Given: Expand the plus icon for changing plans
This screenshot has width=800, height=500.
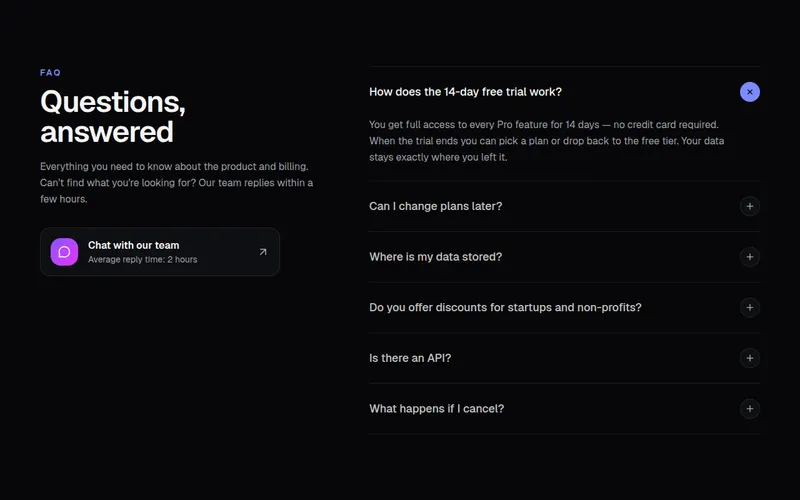Looking at the screenshot, I should point(749,206).
